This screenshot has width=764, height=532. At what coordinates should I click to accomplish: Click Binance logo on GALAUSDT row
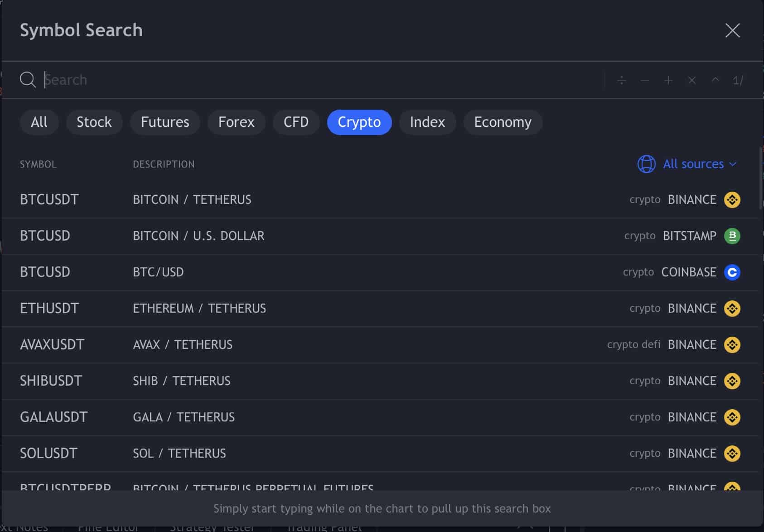[x=732, y=417]
